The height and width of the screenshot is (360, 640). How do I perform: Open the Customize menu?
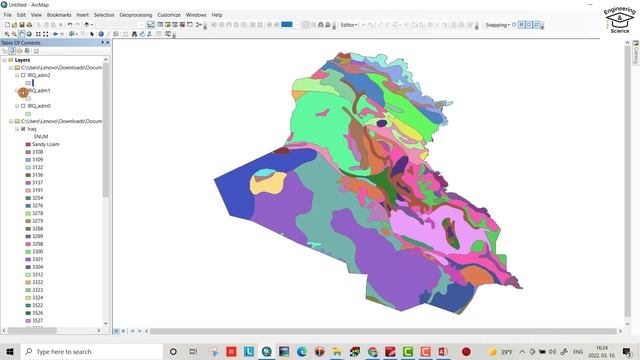coord(169,15)
